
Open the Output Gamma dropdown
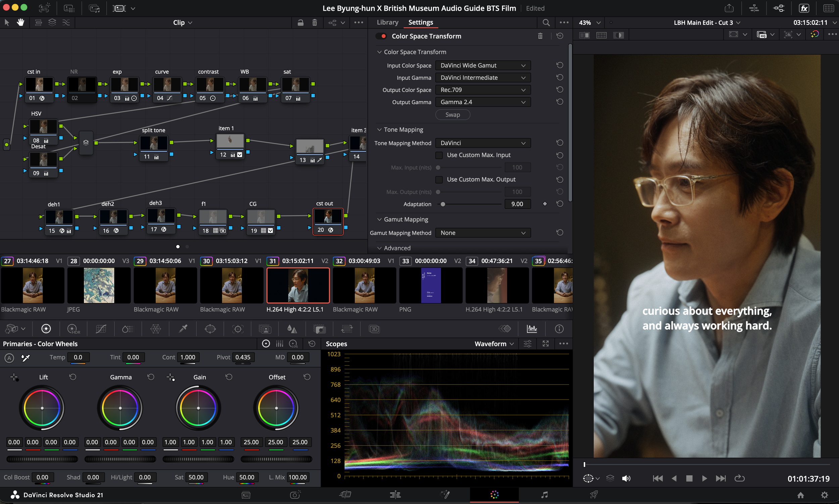pyautogui.click(x=483, y=102)
